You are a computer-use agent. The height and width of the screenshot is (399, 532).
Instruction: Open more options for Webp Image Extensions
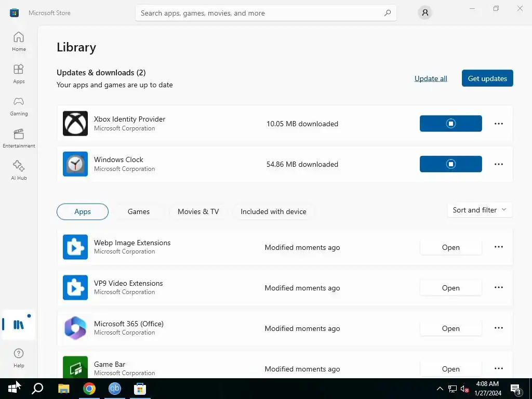498,247
